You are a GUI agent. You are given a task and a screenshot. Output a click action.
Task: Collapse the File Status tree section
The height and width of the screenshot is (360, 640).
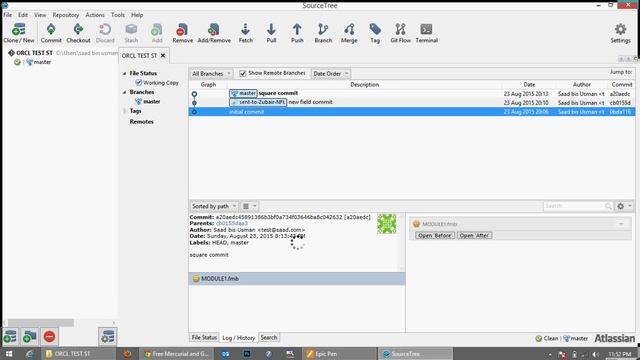coord(124,73)
